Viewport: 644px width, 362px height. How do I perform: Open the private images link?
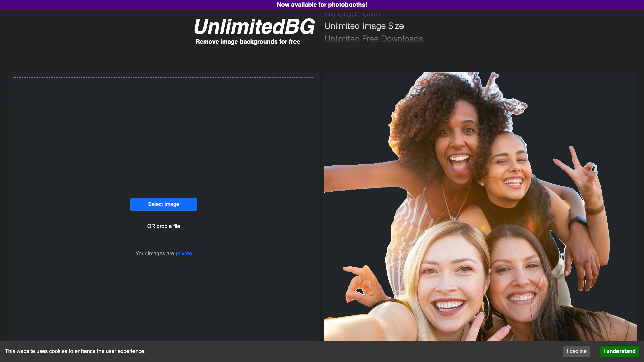pos(183,254)
